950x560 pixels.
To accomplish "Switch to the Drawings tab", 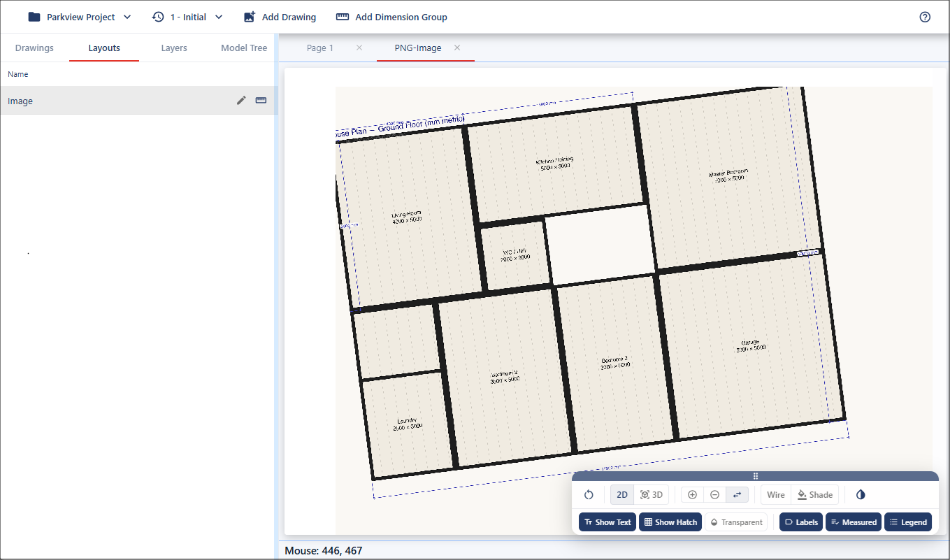I will pos(34,48).
